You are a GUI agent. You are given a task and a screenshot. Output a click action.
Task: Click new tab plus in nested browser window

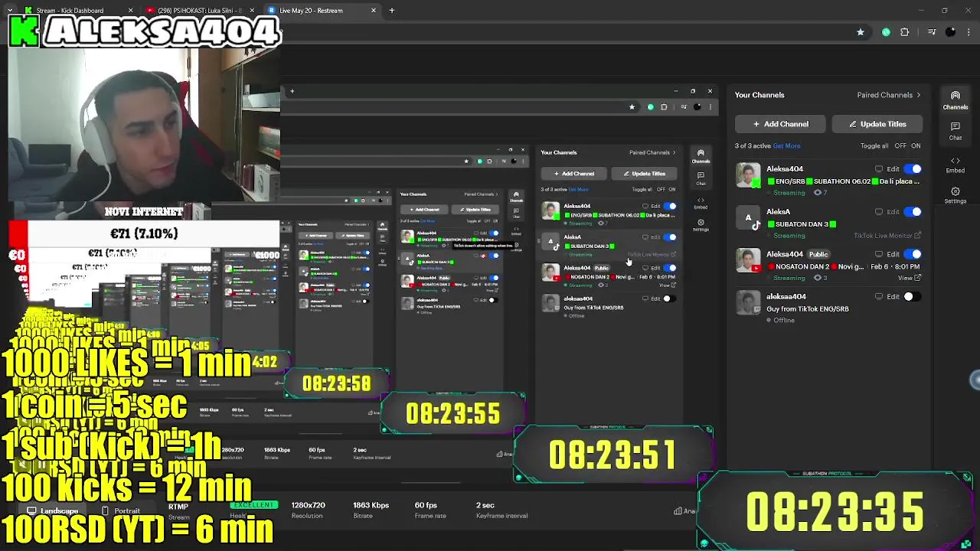292,91
